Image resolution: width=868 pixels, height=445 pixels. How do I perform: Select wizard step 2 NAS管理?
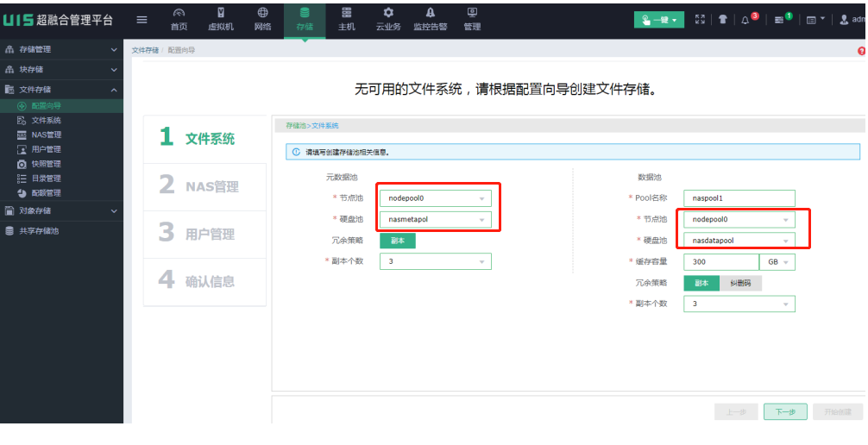(204, 186)
